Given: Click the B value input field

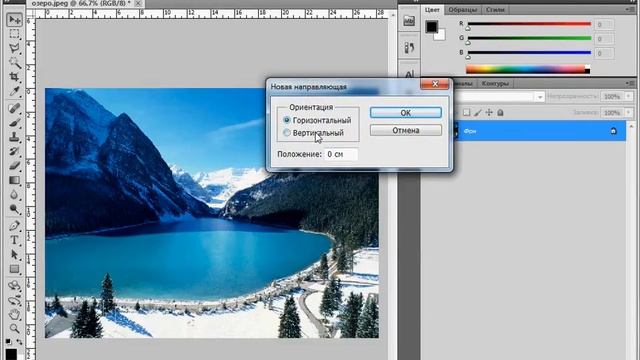Looking at the screenshot, I should tap(603, 53).
